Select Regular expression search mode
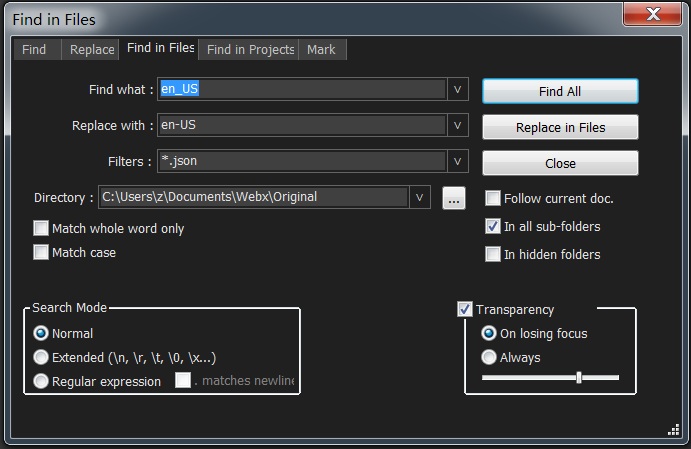Image resolution: width=691 pixels, height=449 pixels. pyautogui.click(x=41, y=381)
